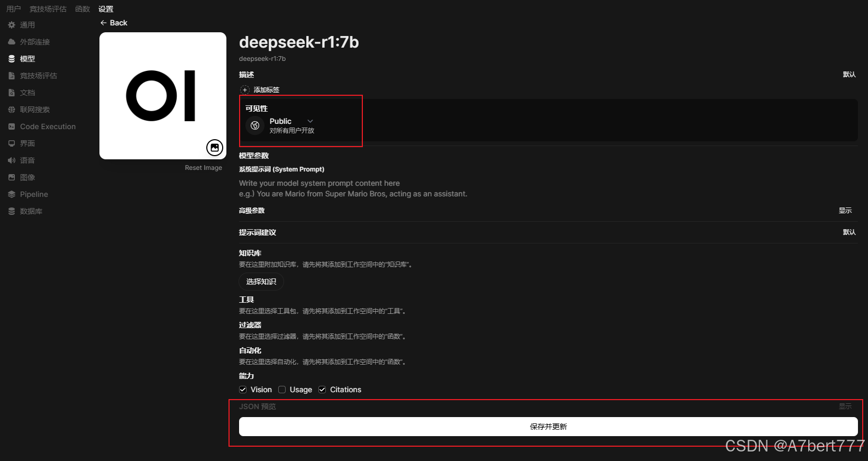Click the Back button
This screenshot has height=461, width=868.
click(114, 23)
